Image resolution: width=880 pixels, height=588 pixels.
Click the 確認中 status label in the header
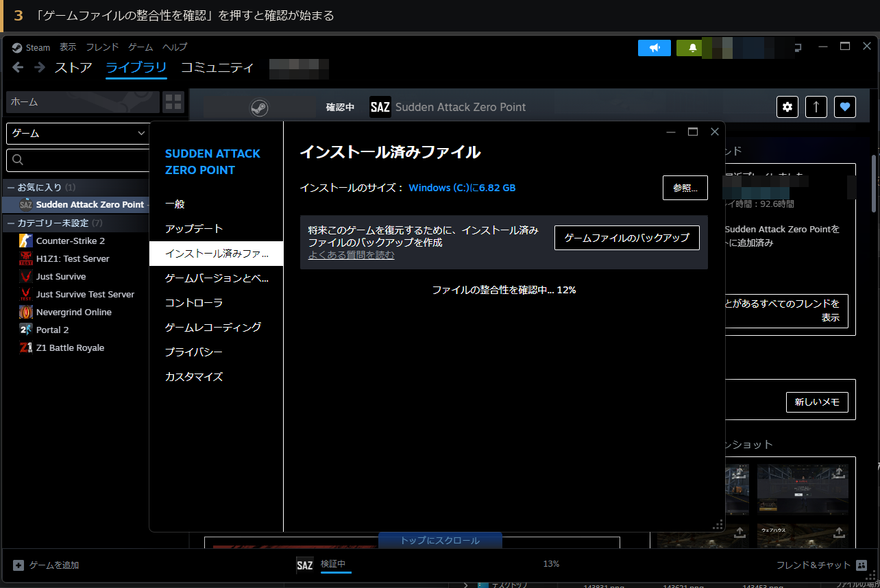(340, 107)
